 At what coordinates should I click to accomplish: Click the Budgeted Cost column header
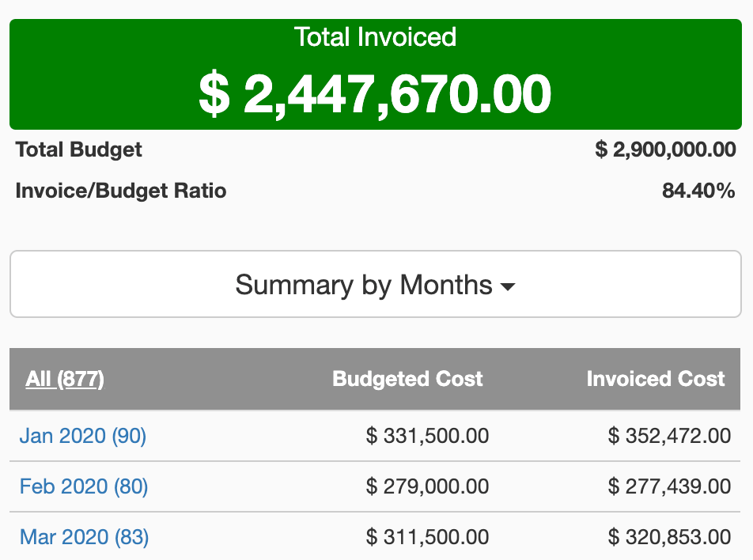coord(407,379)
